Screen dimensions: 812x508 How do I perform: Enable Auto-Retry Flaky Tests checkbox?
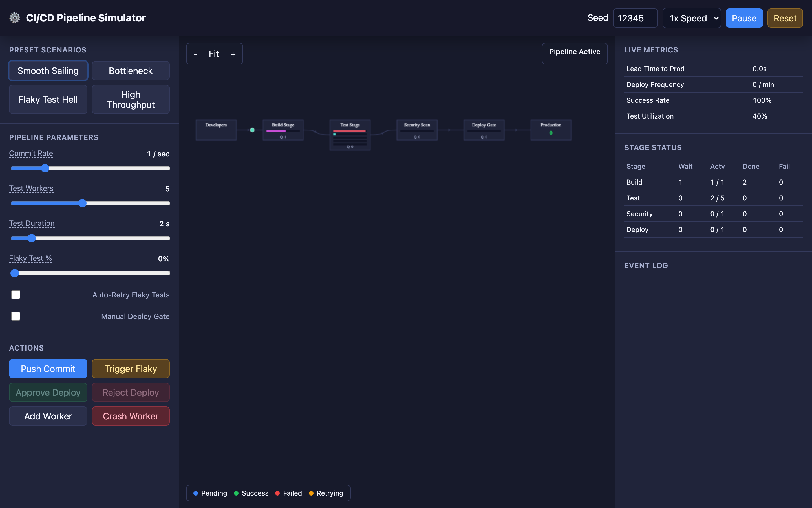(x=16, y=295)
